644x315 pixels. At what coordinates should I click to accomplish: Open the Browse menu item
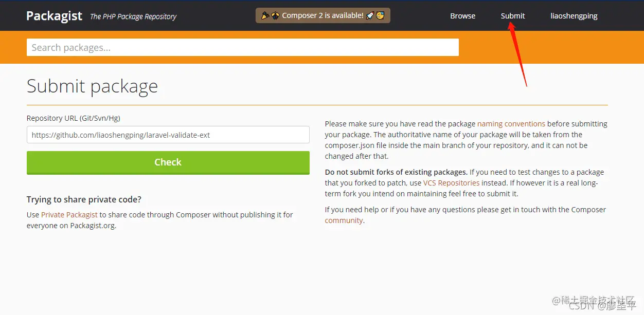coord(463,16)
